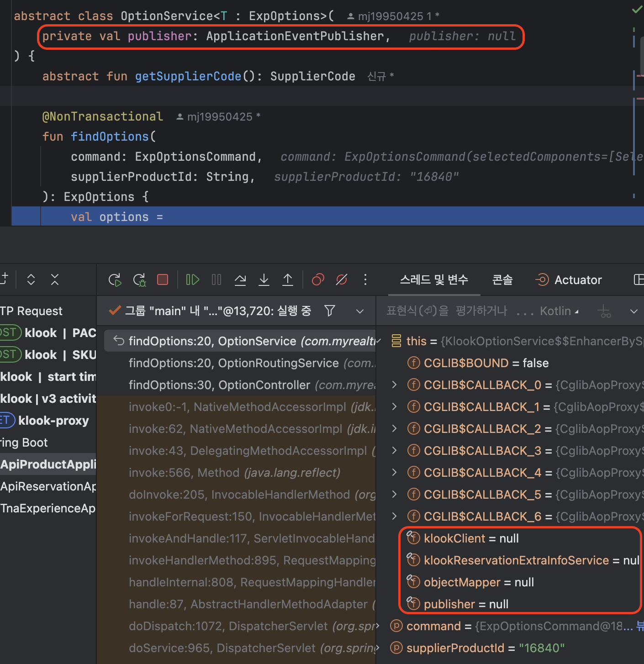Expand CGLIB$CALLBACK_0 variable node
The image size is (644, 664).
[395, 385]
